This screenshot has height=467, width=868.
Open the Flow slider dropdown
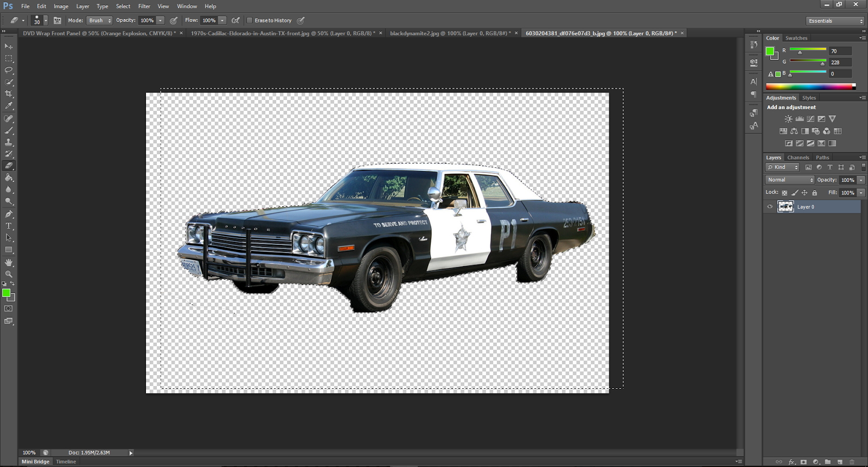(222, 20)
